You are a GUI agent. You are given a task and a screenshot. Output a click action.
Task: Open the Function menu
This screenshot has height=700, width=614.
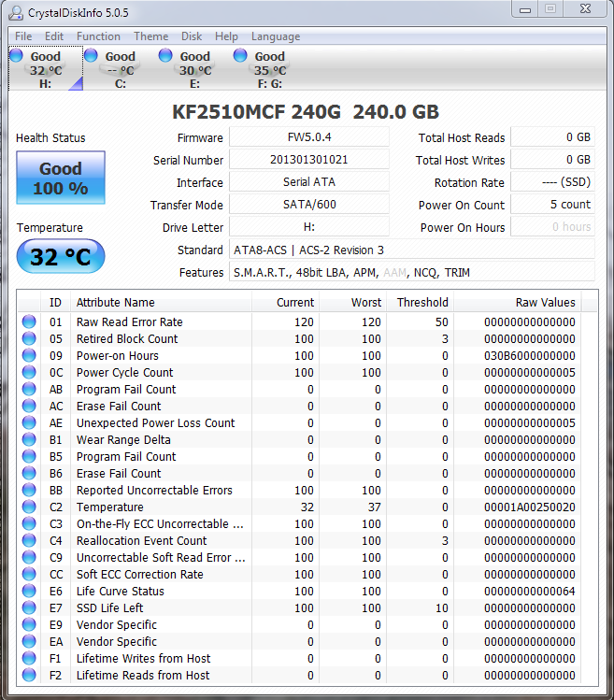click(98, 36)
